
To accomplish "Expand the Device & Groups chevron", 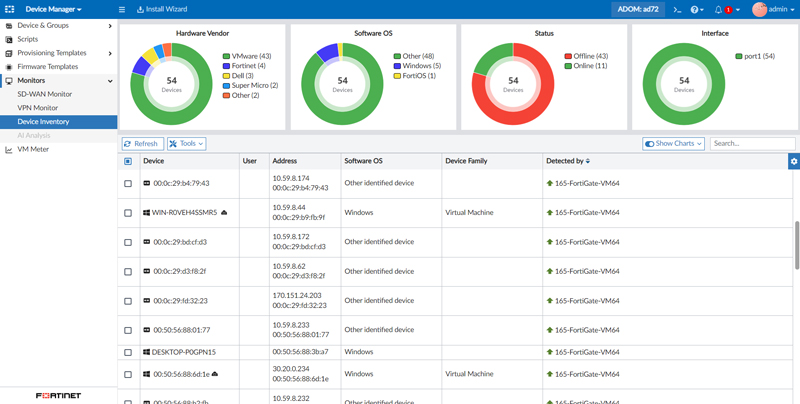I will (110, 26).
